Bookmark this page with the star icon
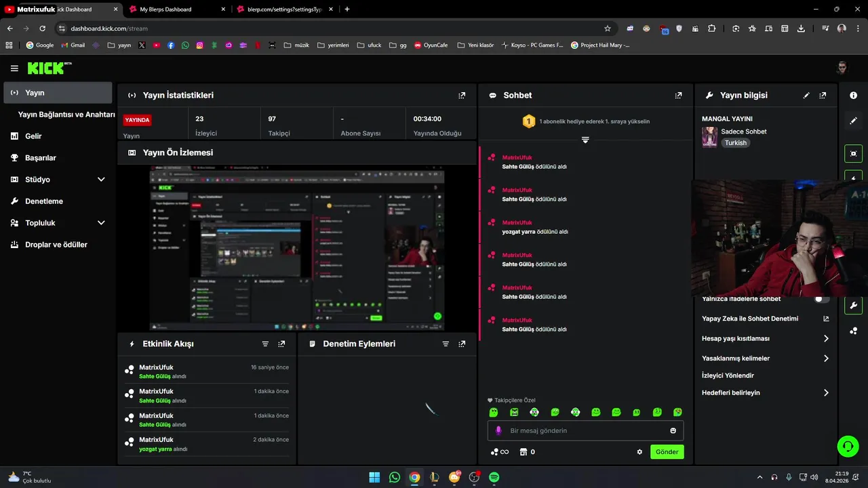This screenshot has width=868, height=488. tap(608, 28)
